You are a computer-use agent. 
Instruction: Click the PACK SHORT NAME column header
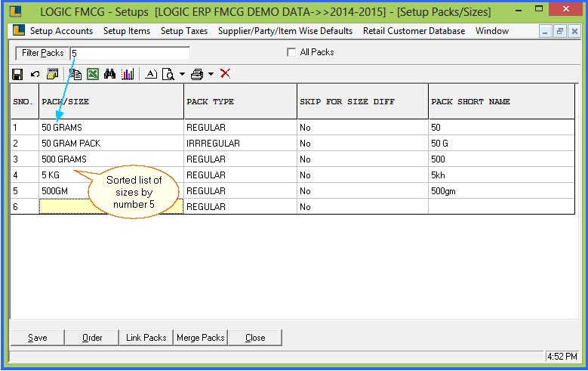click(x=502, y=101)
